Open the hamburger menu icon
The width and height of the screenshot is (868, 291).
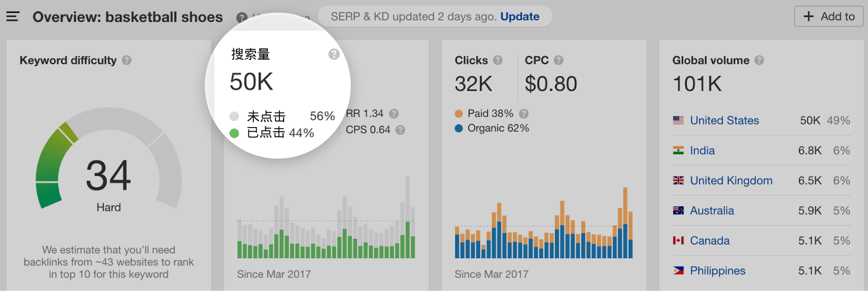coord(13,17)
